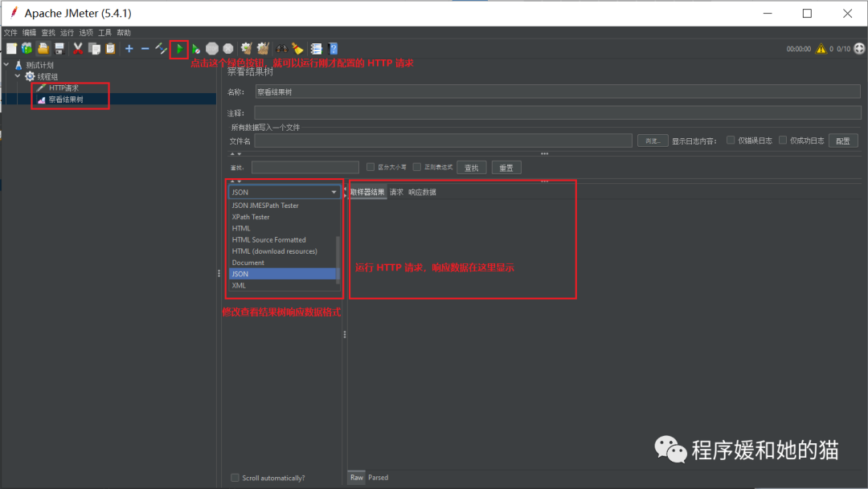868x489 pixels.
Task: Switch to the 请求 tab
Action: tap(396, 192)
